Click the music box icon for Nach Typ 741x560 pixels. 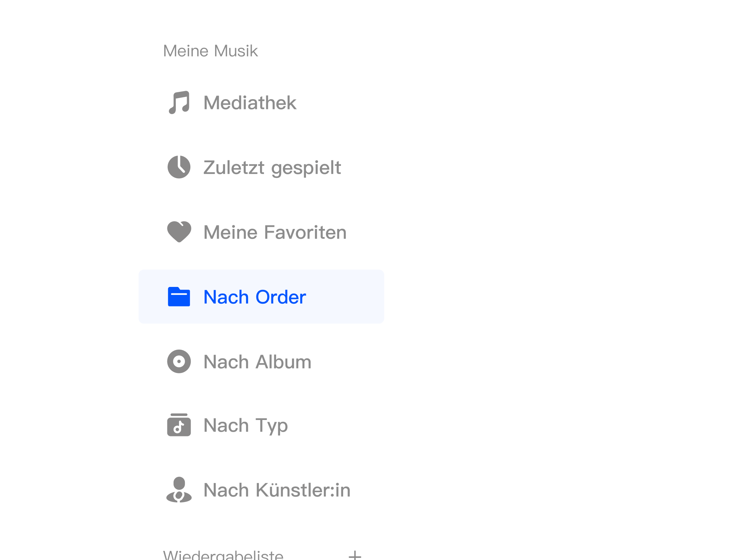point(179,425)
